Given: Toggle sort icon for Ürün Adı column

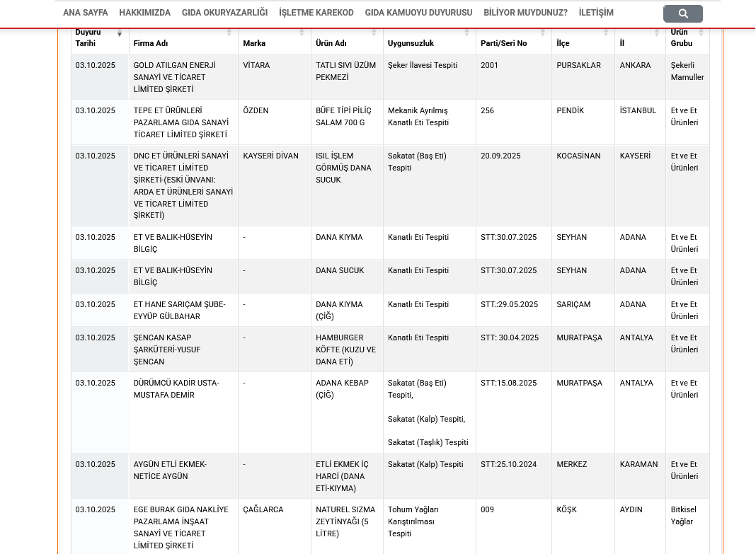Looking at the screenshot, I should click(374, 33).
